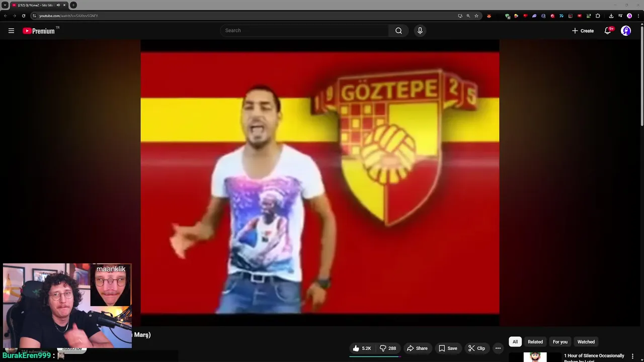Select the For you filter chip
The height and width of the screenshot is (362, 644).
(560, 342)
